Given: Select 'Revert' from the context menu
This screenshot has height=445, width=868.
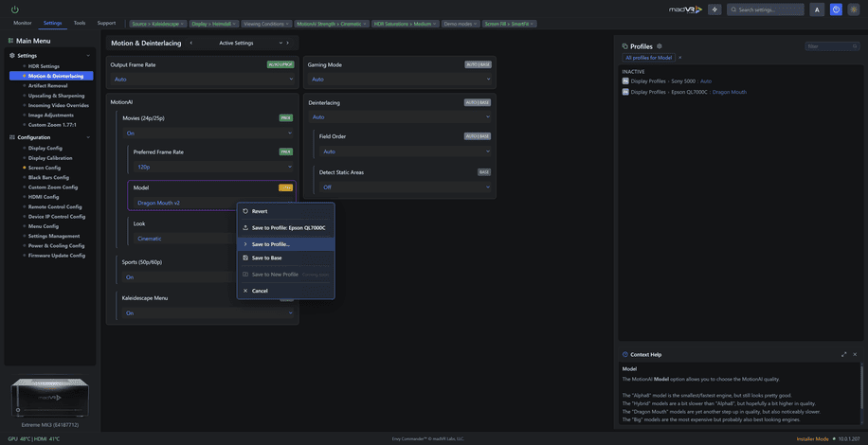Looking at the screenshot, I should [x=260, y=211].
